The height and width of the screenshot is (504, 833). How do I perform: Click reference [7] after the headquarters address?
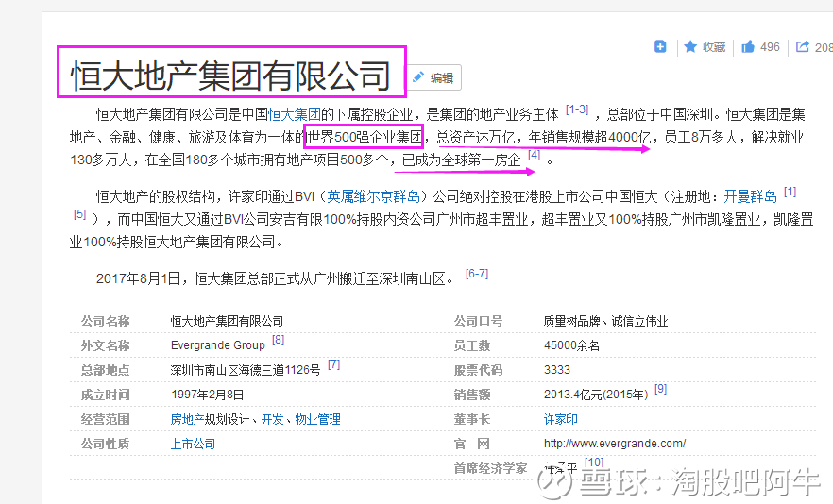pos(333,364)
